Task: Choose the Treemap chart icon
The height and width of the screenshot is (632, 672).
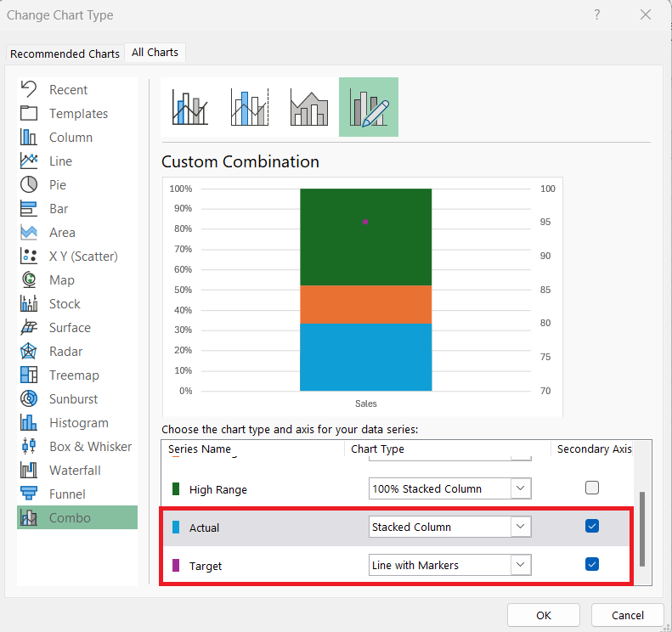Action: pyautogui.click(x=29, y=375)
